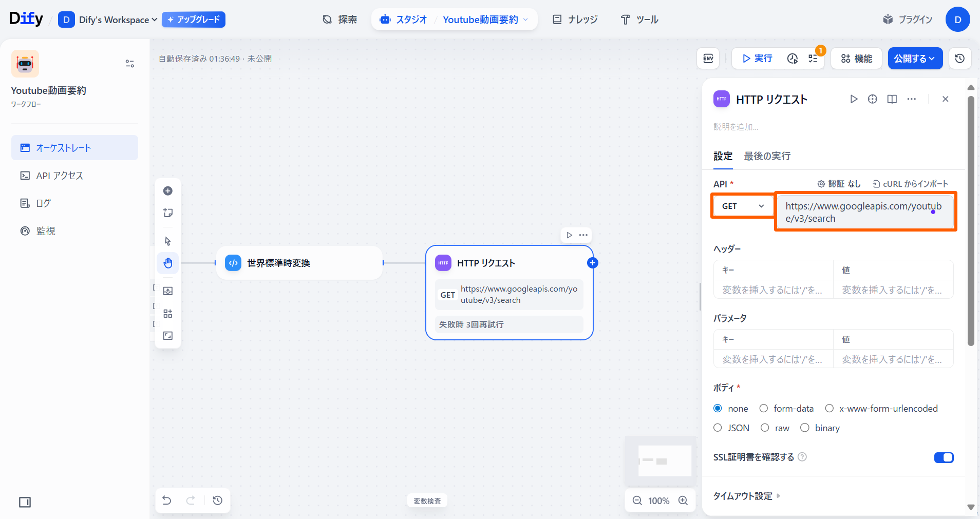Image resolution: width=980 pixels, height=519 pixels.
Task: Select the form-data body radio option
Action: [764, 408]
